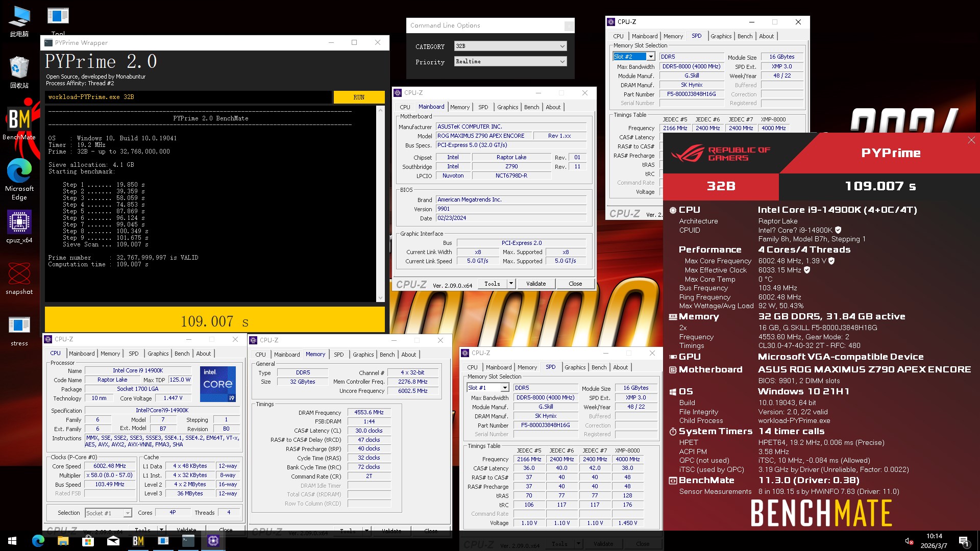Click the workload-PYPrime.exe 32B command field

click(x=189, y=97)
